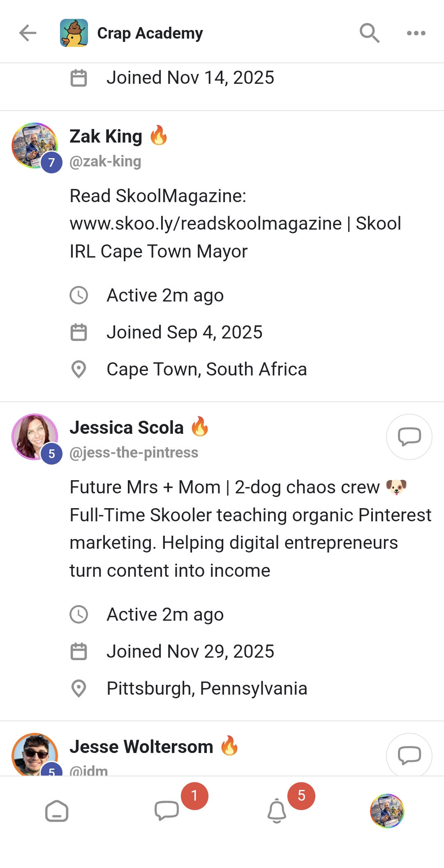Tap the @zak-king username handle
The height and width of the screenshot is (868, 444).
pyautogui.click(x=105, y=161)
